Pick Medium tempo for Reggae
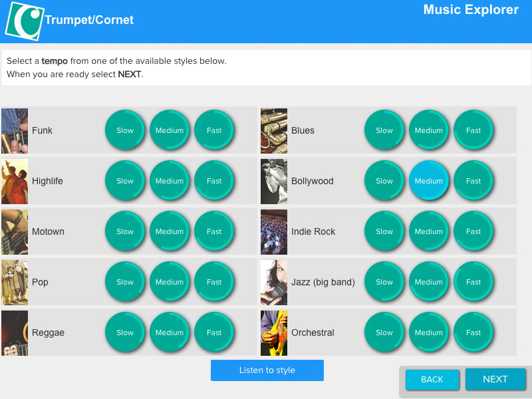 point(170,332)
